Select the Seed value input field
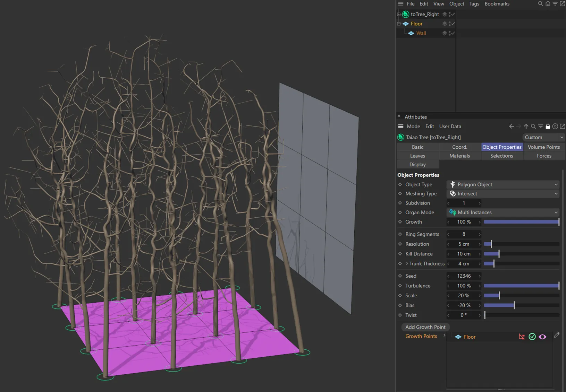The height and width of the screenshot is (392, 566). (464, 276)
